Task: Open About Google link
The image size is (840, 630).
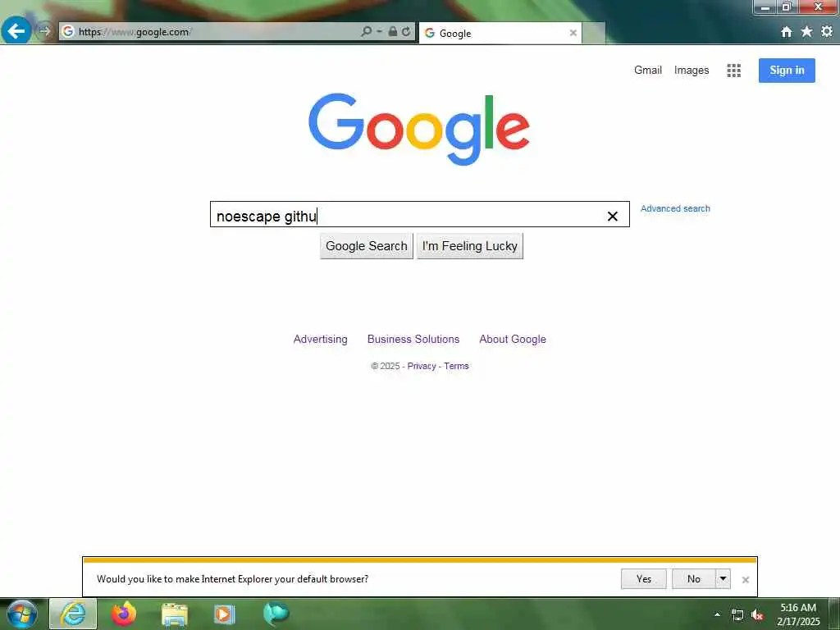Action: (513, 339)
